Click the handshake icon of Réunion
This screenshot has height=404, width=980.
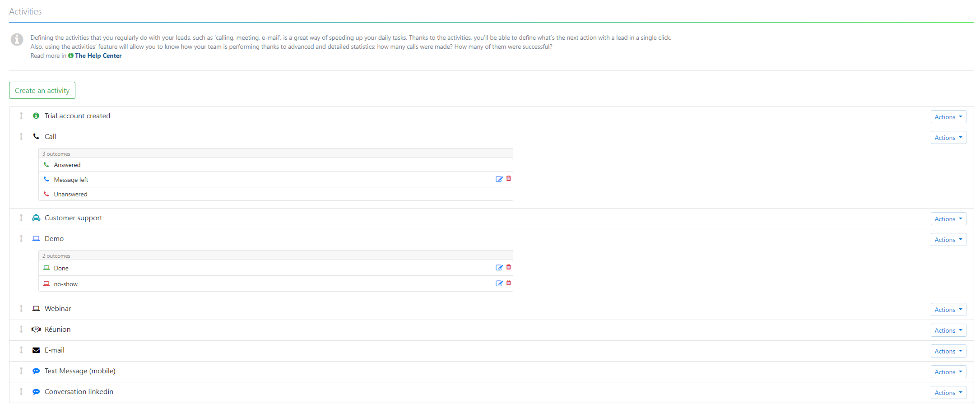[36, 329]
